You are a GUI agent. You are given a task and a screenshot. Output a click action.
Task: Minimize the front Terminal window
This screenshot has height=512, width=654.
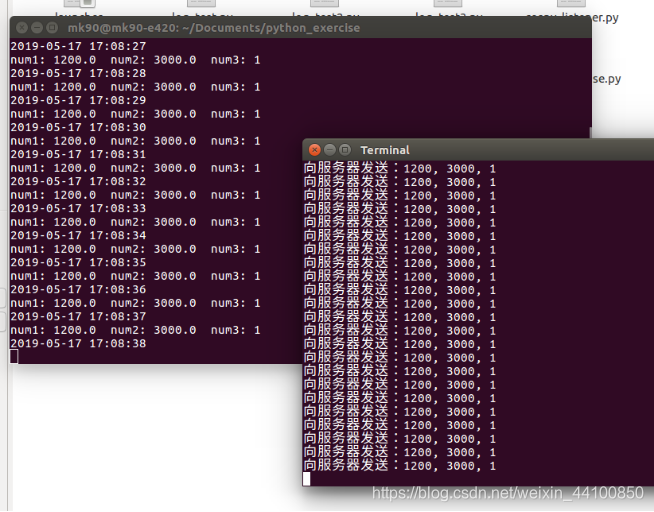click(x=330, y=150)
